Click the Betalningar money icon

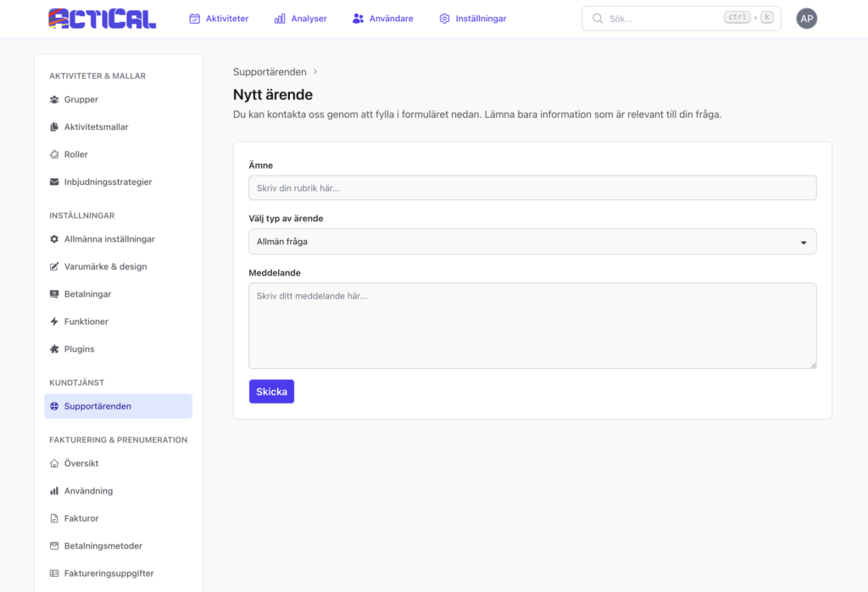pos(54,294)
